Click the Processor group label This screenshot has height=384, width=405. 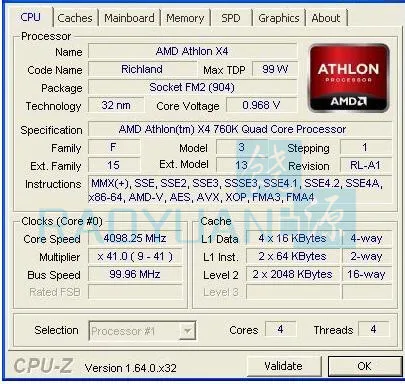(46, 36)
